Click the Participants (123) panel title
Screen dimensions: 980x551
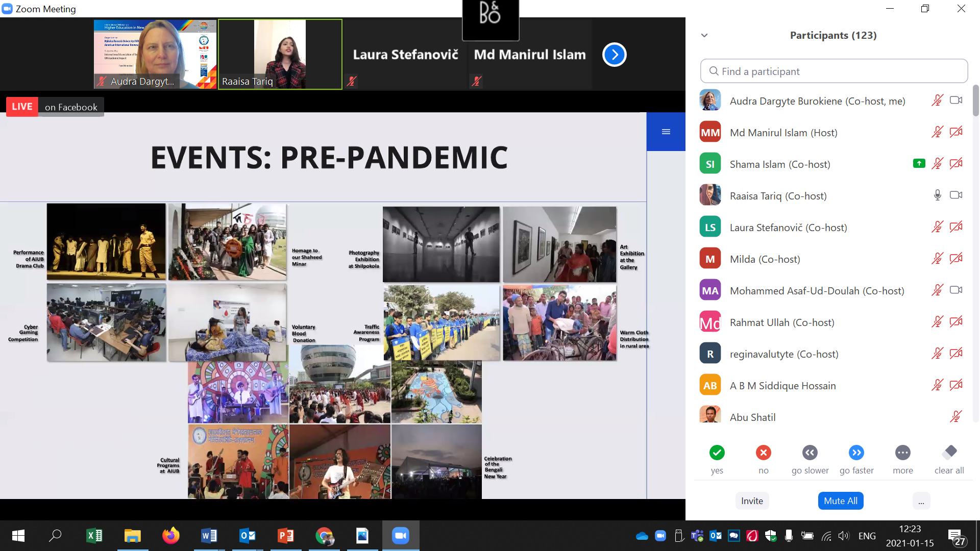pyautogui.click(x=833, y=35)
